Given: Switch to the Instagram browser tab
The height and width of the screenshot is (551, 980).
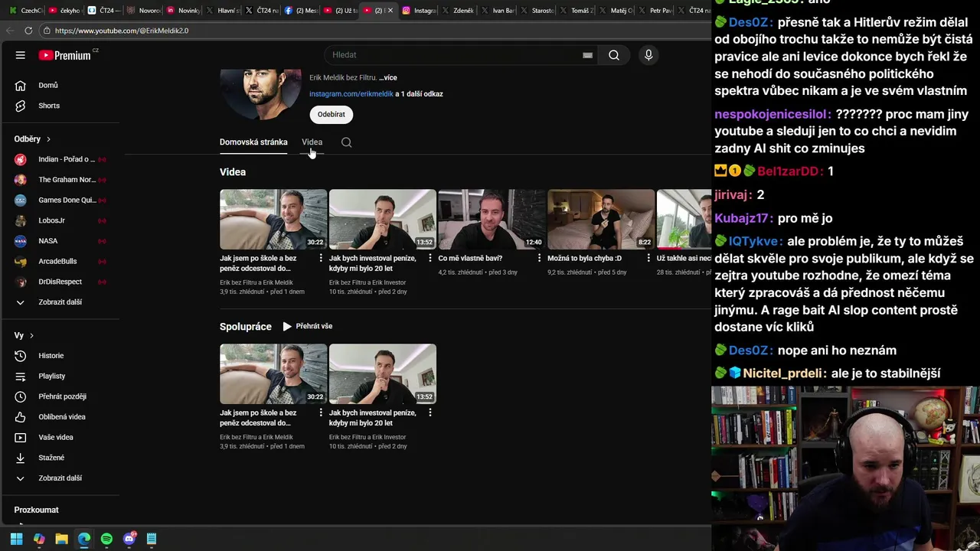Looking at the screenshot, I should click(x=420, y=10).
